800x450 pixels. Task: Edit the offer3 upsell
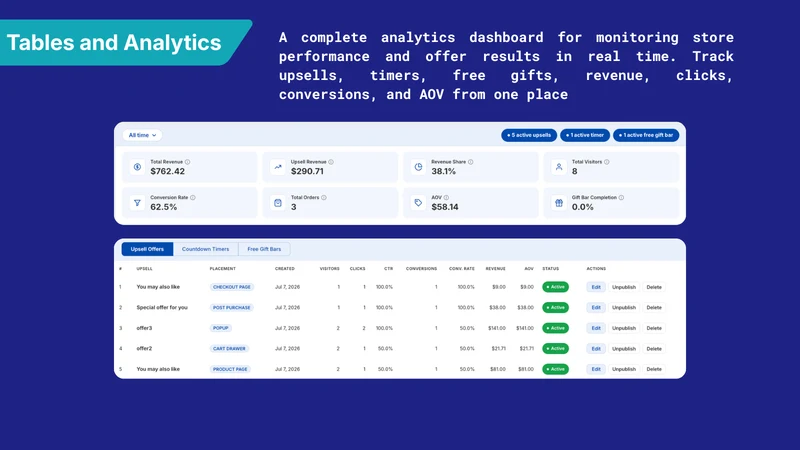click(x=596, y=328)
